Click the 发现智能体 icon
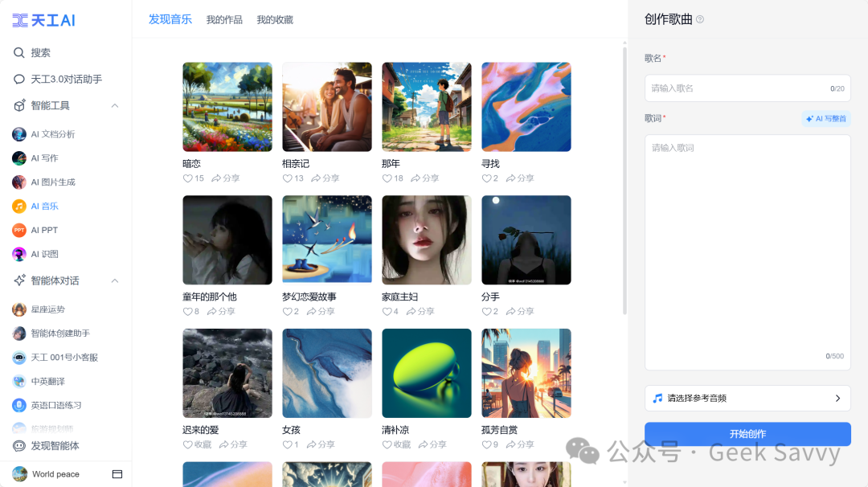 tap(18, 446)
